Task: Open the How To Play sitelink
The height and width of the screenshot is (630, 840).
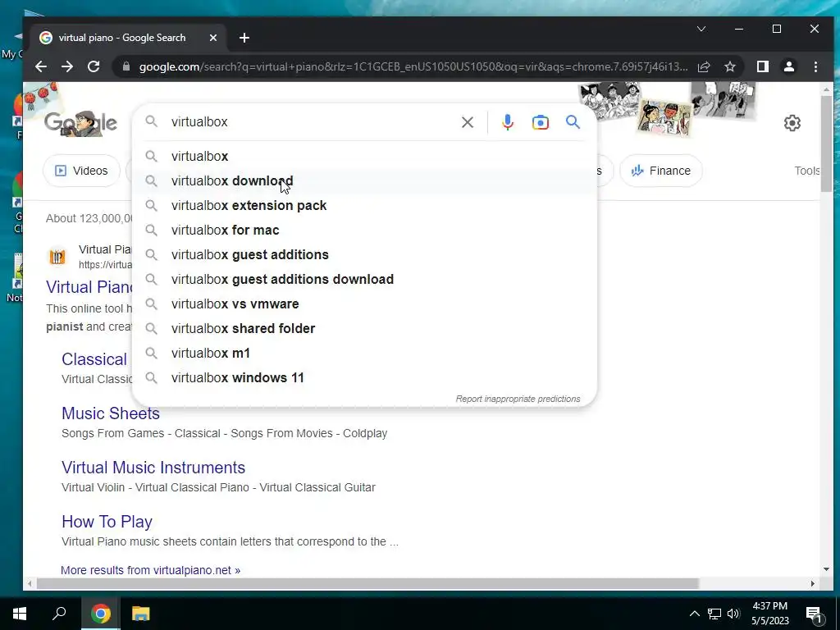Action: (x=107, y=521)
